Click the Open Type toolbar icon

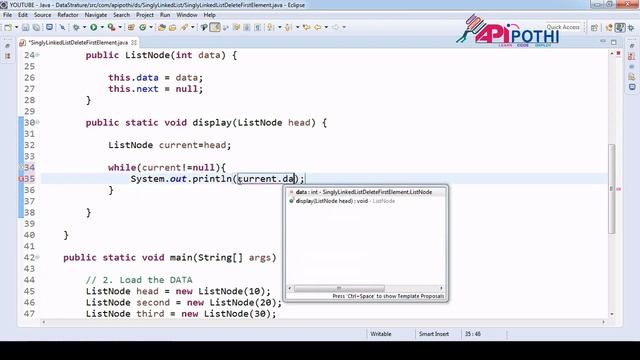coord(162,27)
